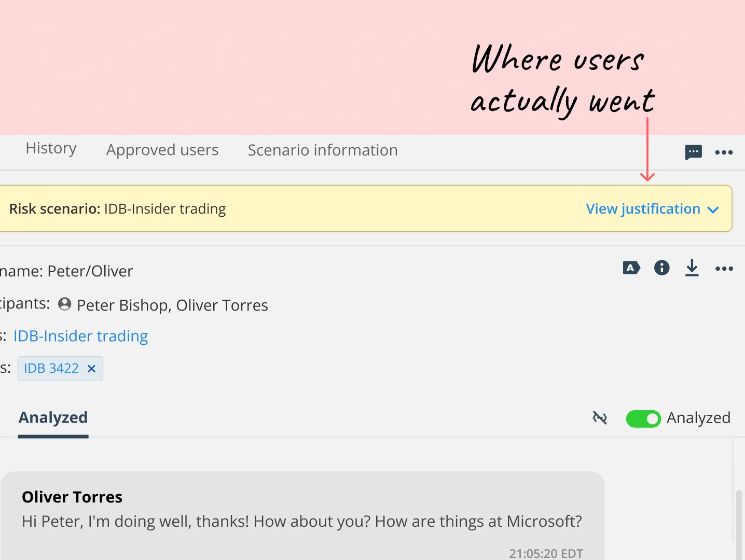
Task: Click the participant avatar next to Peter Bishop
Action: pyautogui.click(x=64, y=304)
